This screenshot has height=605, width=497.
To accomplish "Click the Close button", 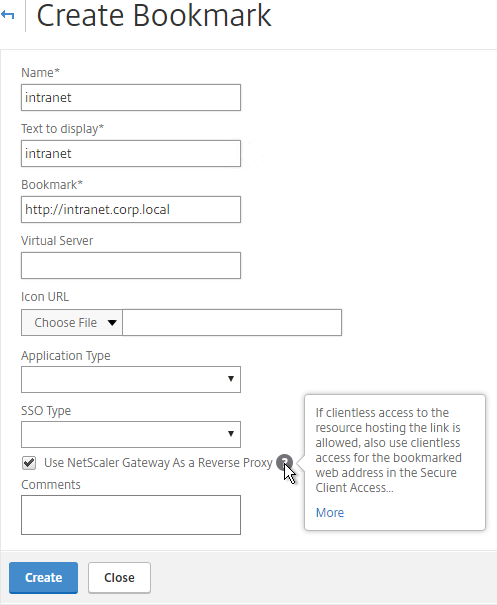I will (x=119, y=578).
